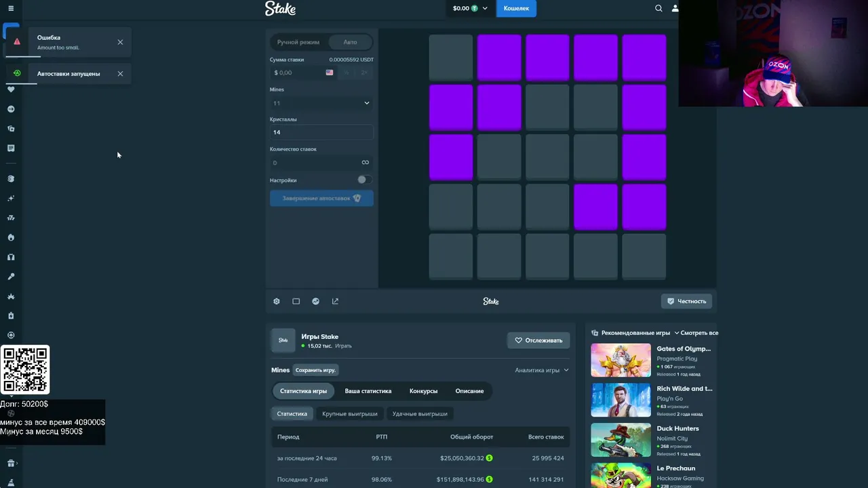
Task: Show the Крупные выигрыши sub-tab
Action: click(x=350, y=413)
